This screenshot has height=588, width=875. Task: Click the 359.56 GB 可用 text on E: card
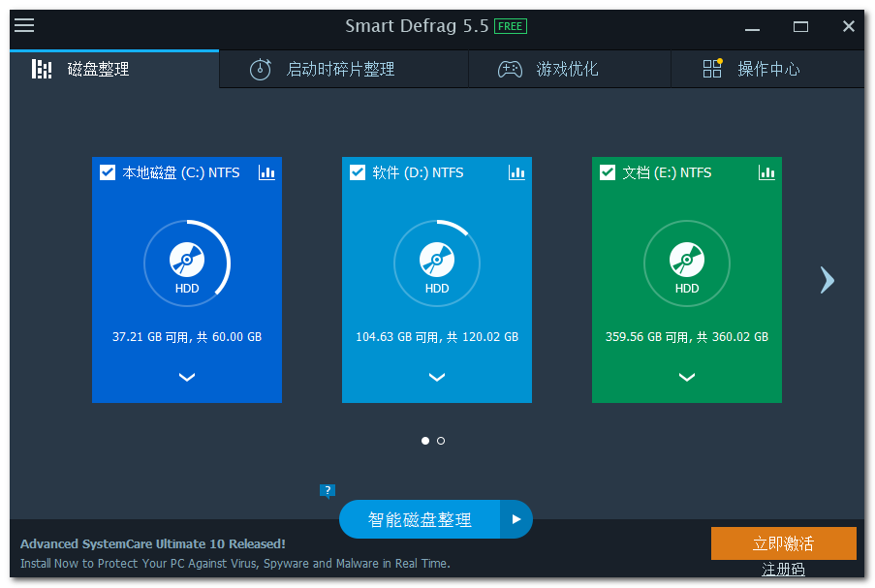pos(687,337)
